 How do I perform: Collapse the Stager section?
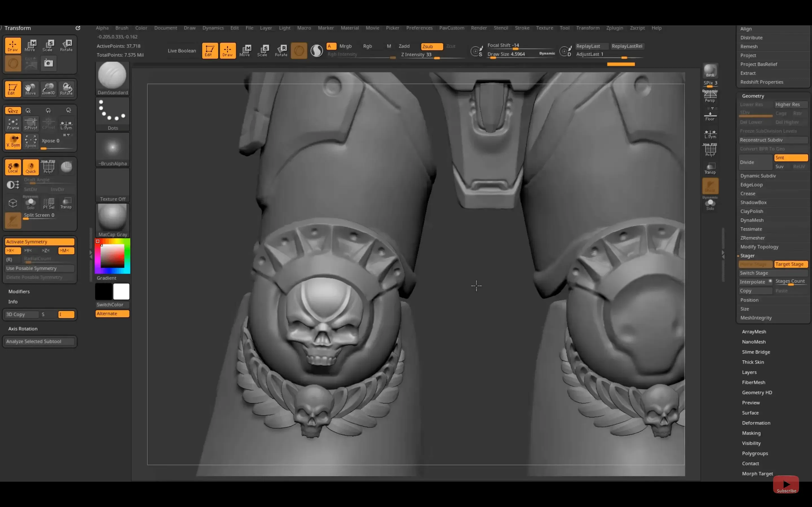pyautogui.click(x=748, y=255)
